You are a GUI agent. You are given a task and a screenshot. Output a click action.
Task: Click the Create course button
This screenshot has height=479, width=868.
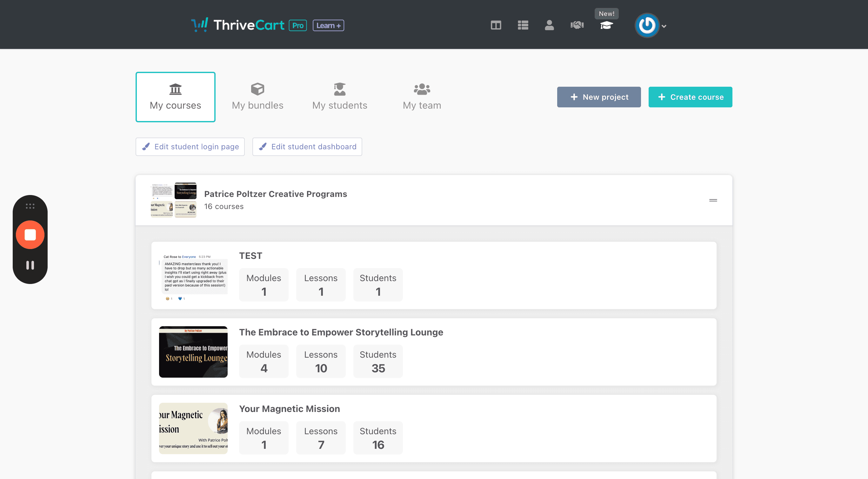690,97
